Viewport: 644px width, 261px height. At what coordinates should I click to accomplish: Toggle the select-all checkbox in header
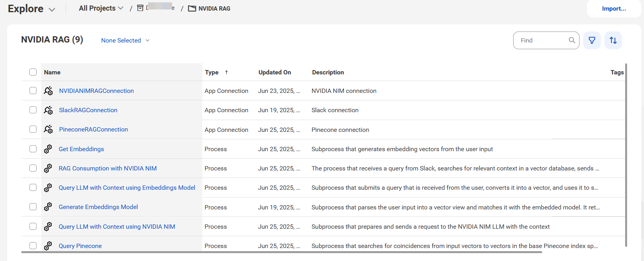click(33, 72)
